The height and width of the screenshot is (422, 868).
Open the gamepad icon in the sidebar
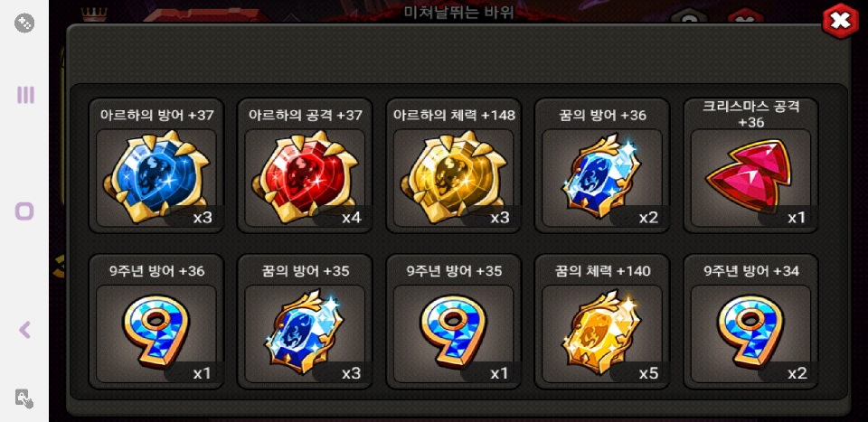[x=24, y=23]
